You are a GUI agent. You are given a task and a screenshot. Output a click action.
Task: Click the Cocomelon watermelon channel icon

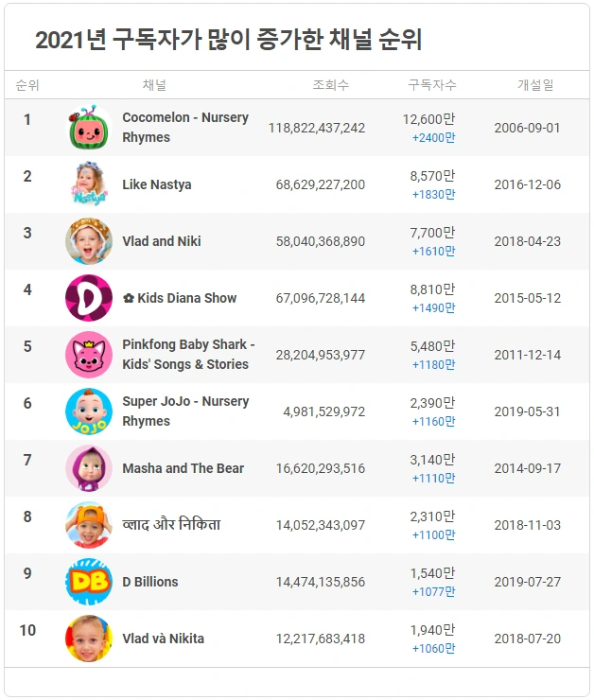pyautogui.click(x=89, y=128)
